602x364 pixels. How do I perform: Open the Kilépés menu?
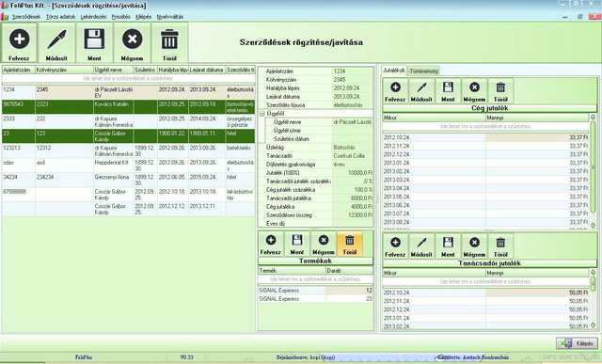(143, 17)
